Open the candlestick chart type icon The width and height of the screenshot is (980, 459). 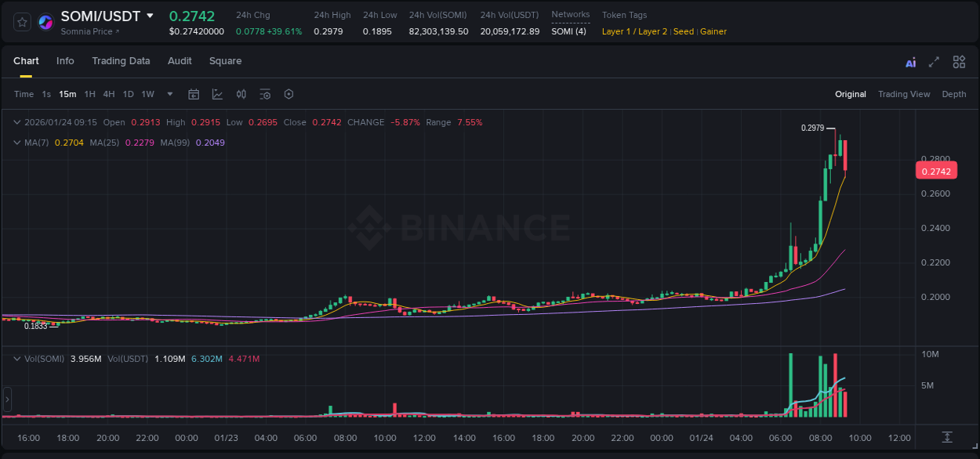point(241,94)
